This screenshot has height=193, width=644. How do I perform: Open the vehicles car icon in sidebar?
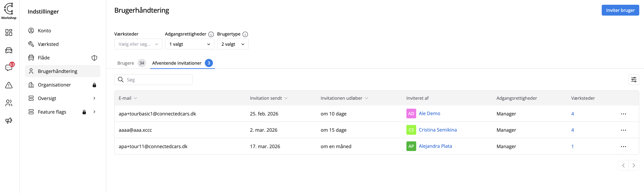tap(9, 50)
